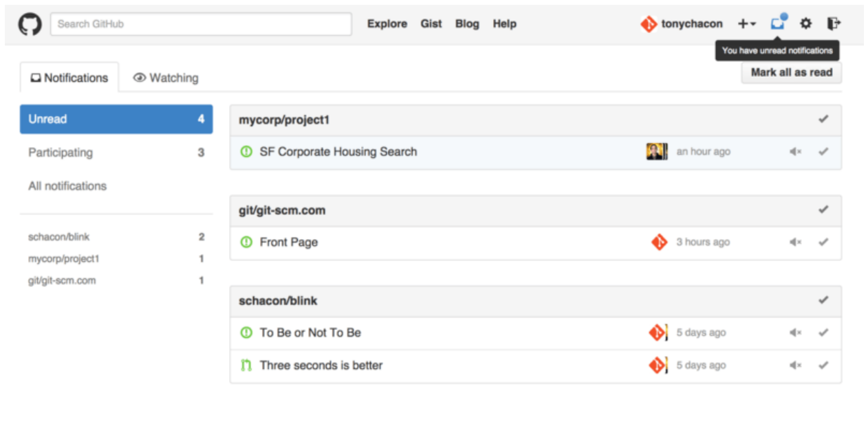Click issue icon beside SF Corporate Housing Search

pos(246,152)
